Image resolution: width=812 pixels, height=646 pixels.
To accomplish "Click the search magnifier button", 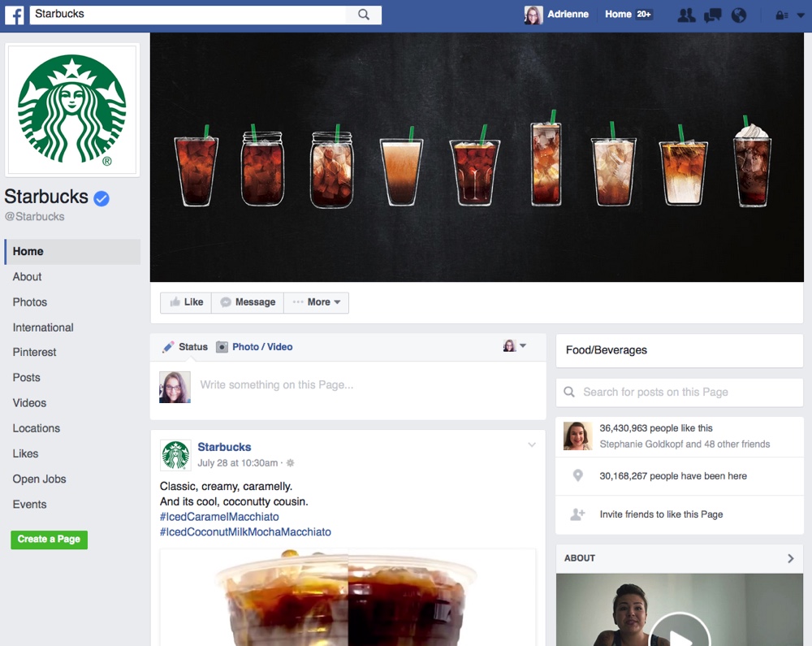I will click(364, 15).
